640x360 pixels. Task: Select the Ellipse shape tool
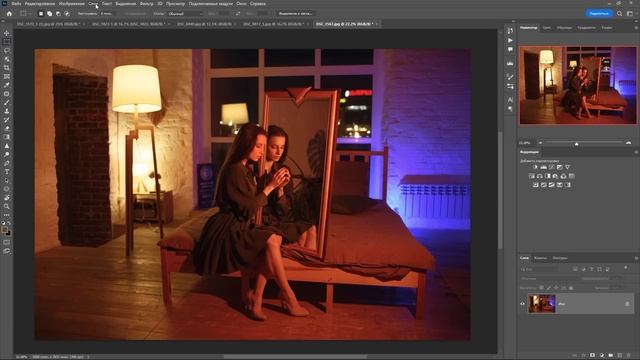pyautogui.click(x=7, y=189)
